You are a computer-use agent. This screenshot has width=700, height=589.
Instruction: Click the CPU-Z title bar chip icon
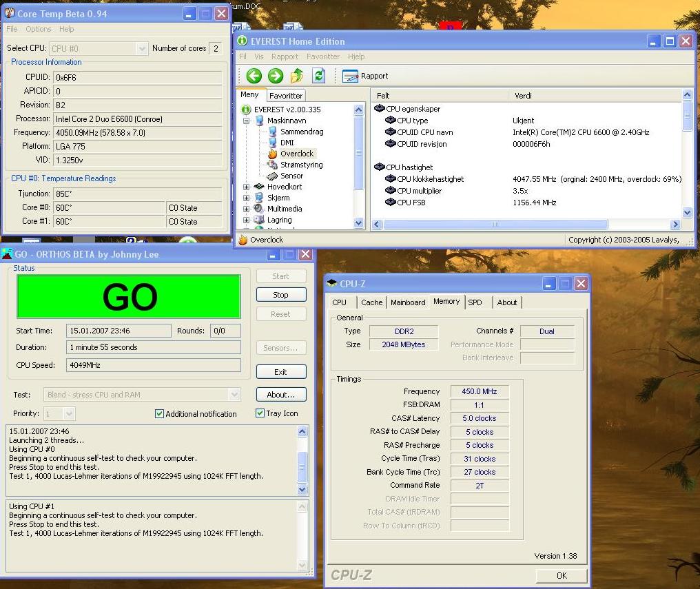331,283
